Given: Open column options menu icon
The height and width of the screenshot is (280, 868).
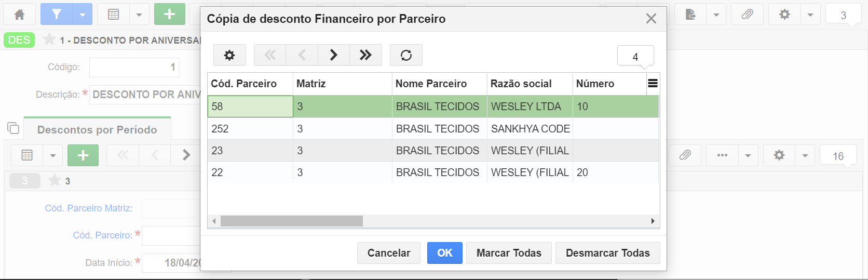Looking at the screenshot, I should coord(653,83).
